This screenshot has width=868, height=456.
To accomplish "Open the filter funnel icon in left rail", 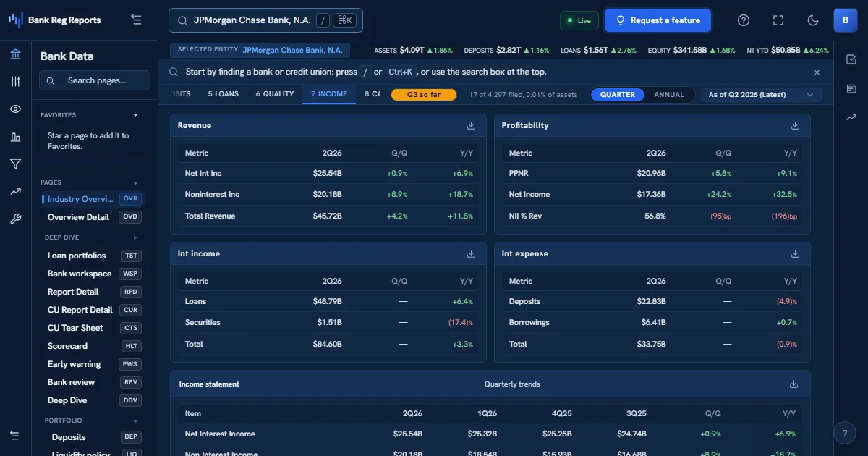I will [x=15, y=164].
